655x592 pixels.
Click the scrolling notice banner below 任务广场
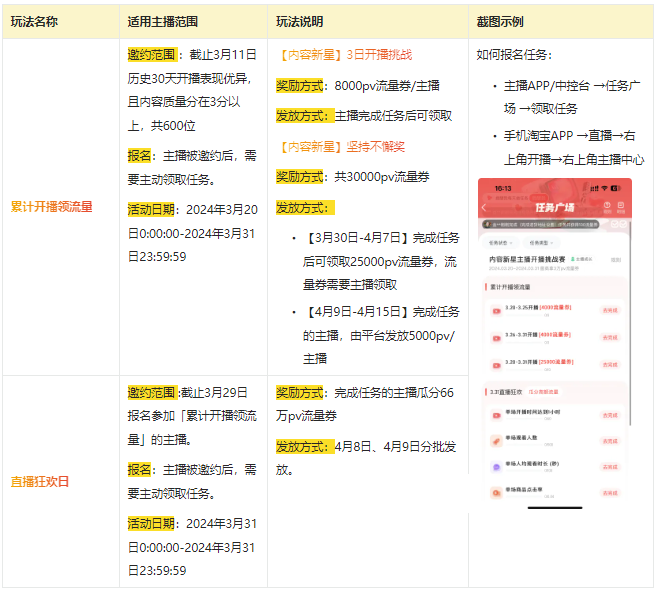point(541,225)
